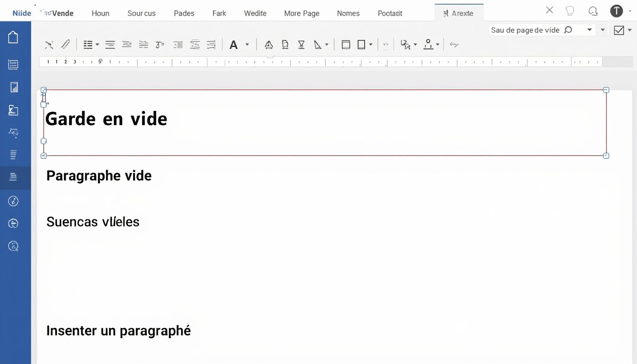Open the justified lines icon in sidebar
637x364 pixels.
pyautogui.click(x=13, y=155)
